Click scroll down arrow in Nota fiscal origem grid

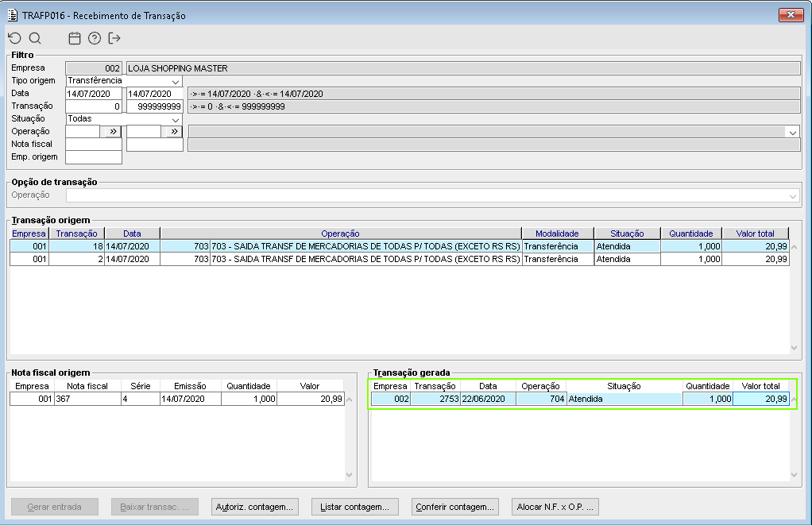pyautogui.click(x=350, y=474)
